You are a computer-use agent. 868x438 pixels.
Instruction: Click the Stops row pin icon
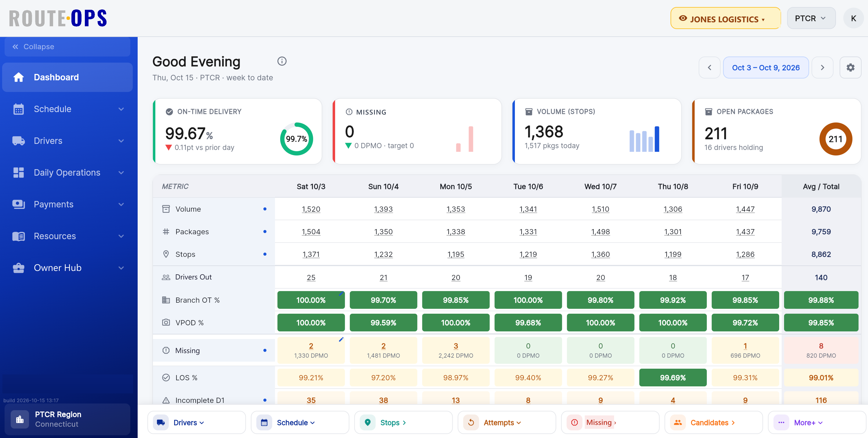pyautogui.click(x=166, y=254)
